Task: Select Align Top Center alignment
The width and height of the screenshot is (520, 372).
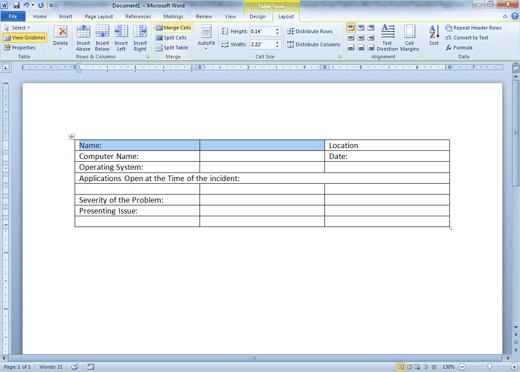Action: pos(361,28)
